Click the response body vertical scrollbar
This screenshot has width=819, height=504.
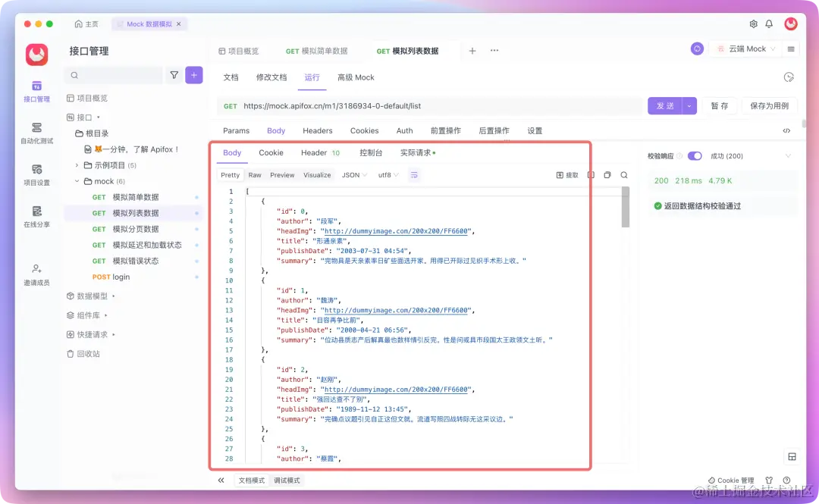(625, 208)
